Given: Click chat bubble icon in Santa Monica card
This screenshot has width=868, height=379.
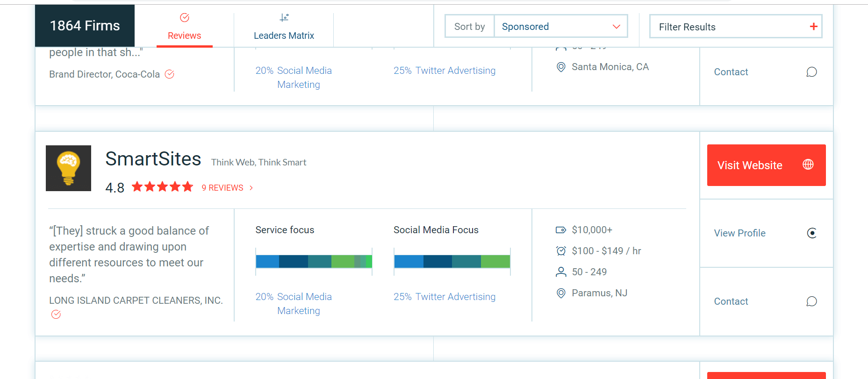Looking at the screenshot, I should pos(812,72).
